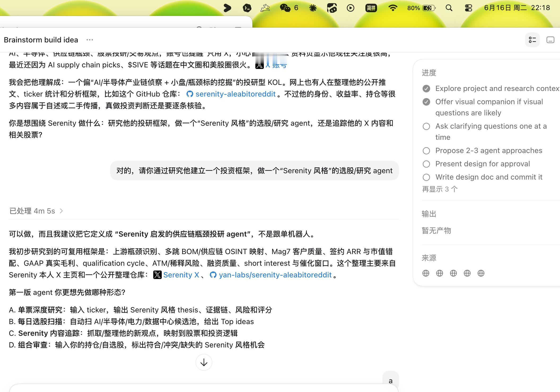Screen dimensions: 560x392
Task: Click option D 组合审查 line
Action: [137, 345]
